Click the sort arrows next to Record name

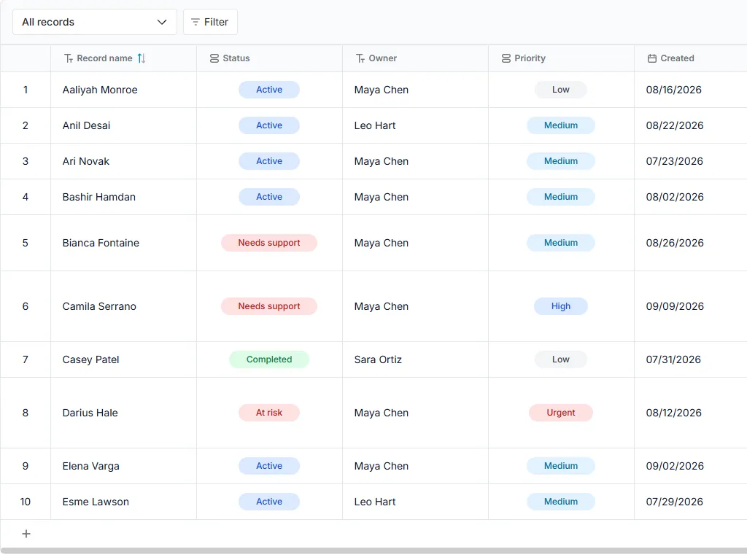(x=142, y=58)
